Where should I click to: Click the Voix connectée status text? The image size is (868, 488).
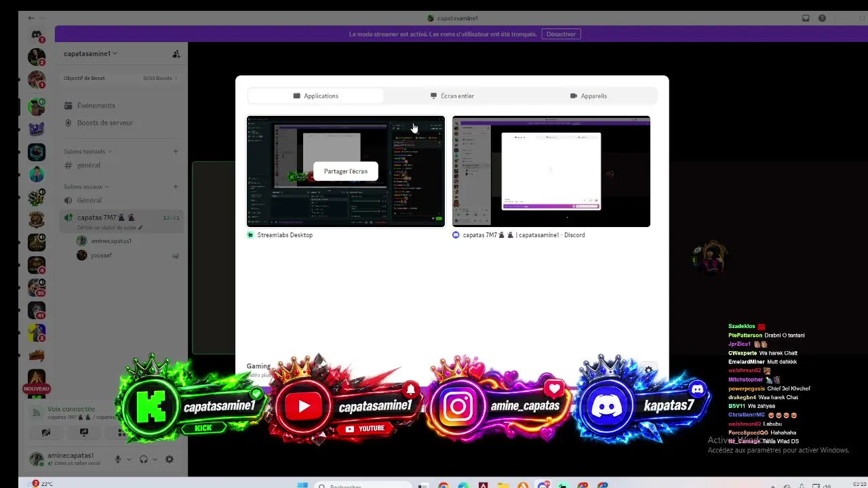[71, 409]
